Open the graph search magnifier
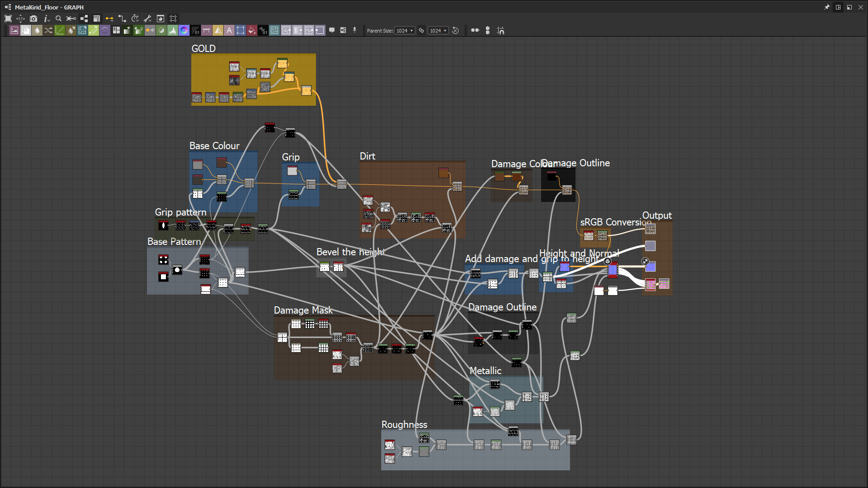 [x=58, y=19]
